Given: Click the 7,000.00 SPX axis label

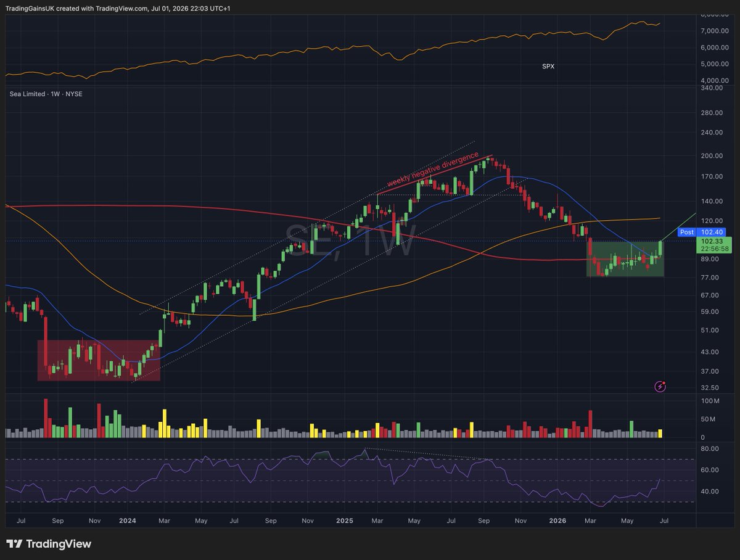Looking at the screenshot, I should pyautogui.click(x=715, y=31).
